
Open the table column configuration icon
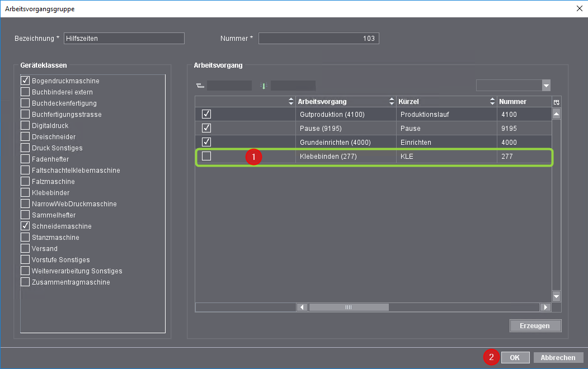[557, 102]
